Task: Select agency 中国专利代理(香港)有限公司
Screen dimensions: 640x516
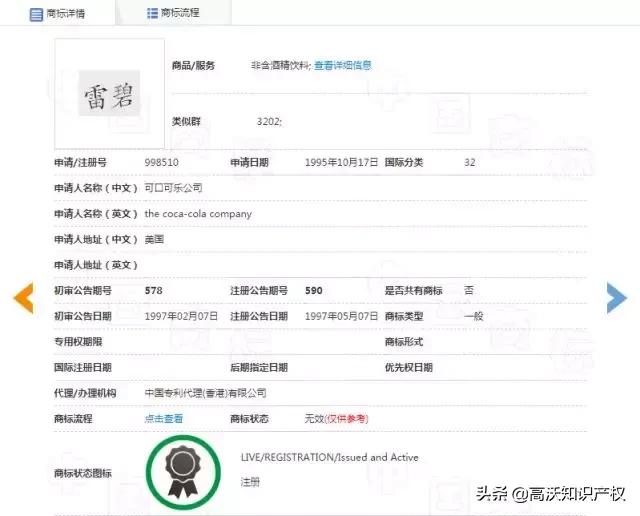Action: pyautogui.click(x=205, y=393)
